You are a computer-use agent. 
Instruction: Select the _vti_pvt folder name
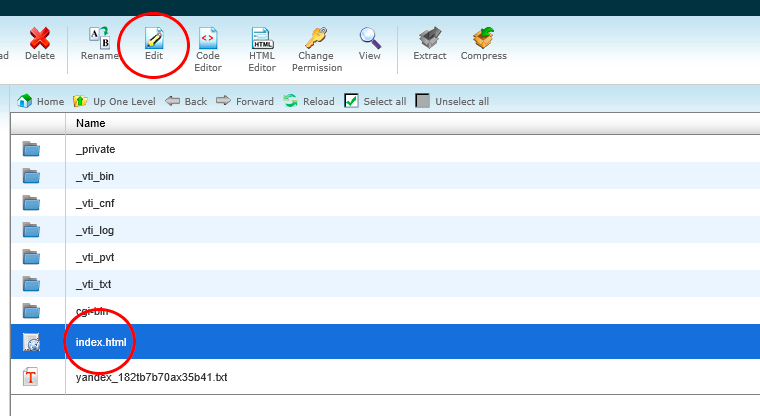pos(95,257)
